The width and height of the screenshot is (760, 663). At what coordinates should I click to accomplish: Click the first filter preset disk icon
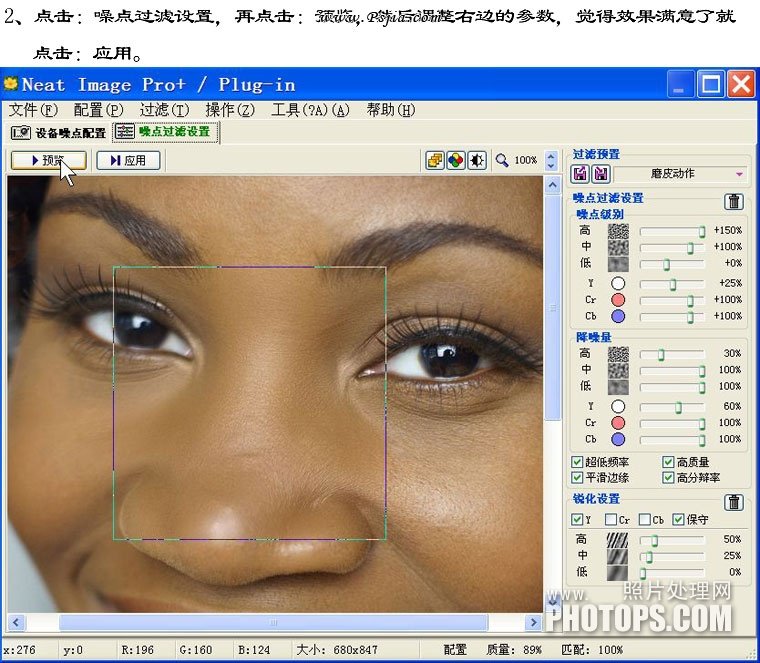click(x=580, y=174)
